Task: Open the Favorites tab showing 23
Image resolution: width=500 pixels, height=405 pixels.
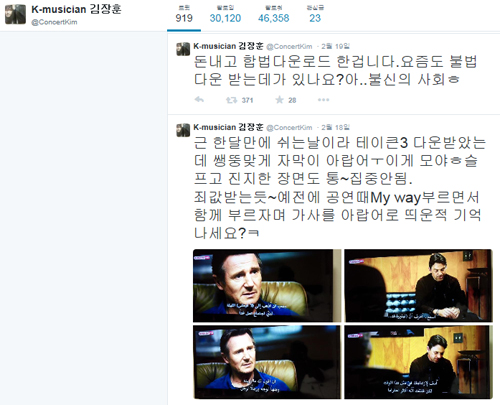Action: tap(315, 15)
